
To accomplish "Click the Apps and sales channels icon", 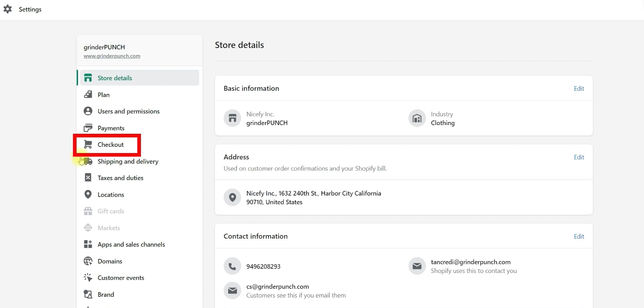I will pos(88,244).
